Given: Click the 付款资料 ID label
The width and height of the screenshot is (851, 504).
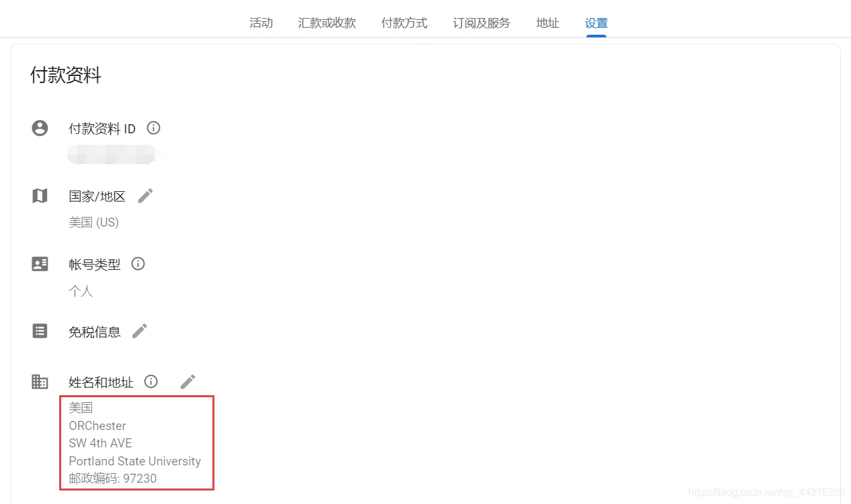Looking at the screenshot, I should tap(102, 129).
